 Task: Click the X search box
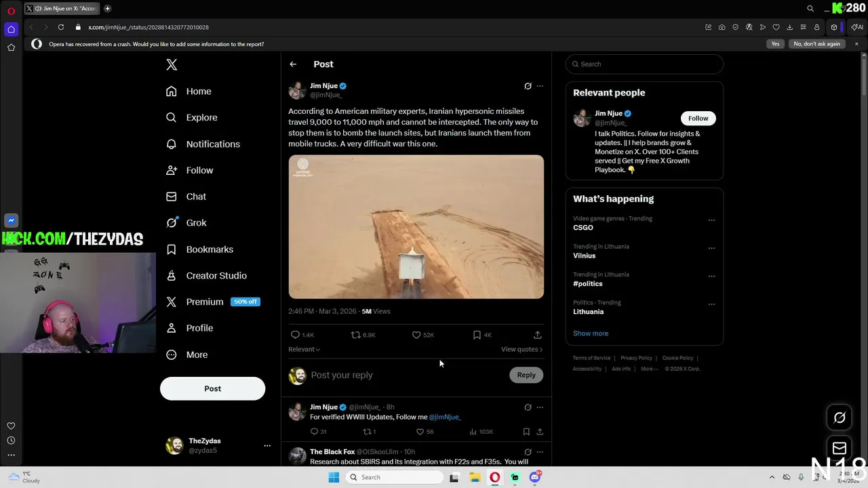point(644,64)
